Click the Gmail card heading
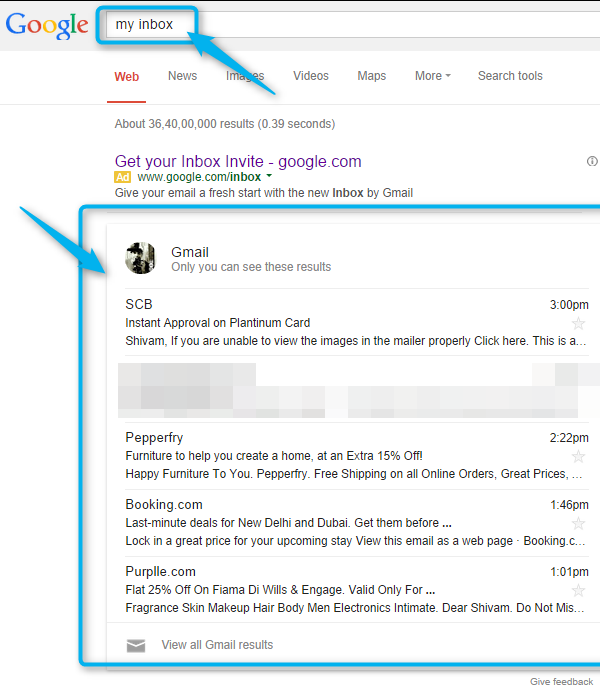The image size is (600, 698). click(190, 252)
